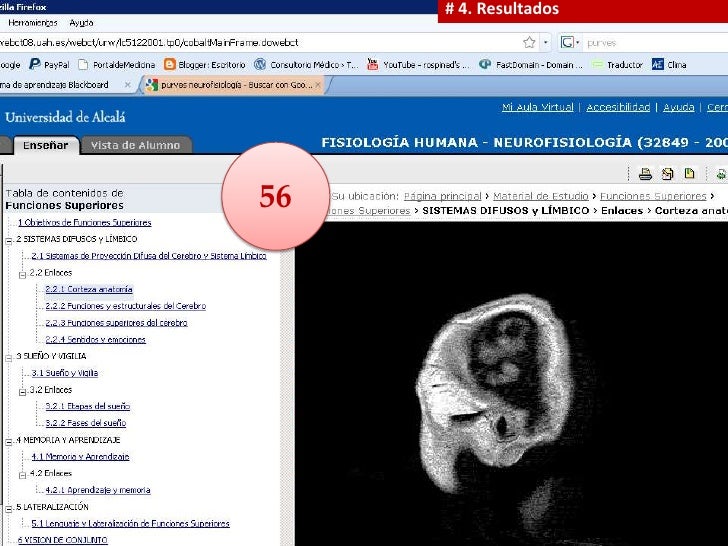This screenshot has width=728, height=546.
Task: Open the Mi Aula Virtual link
Action: [x=538, y=107]
